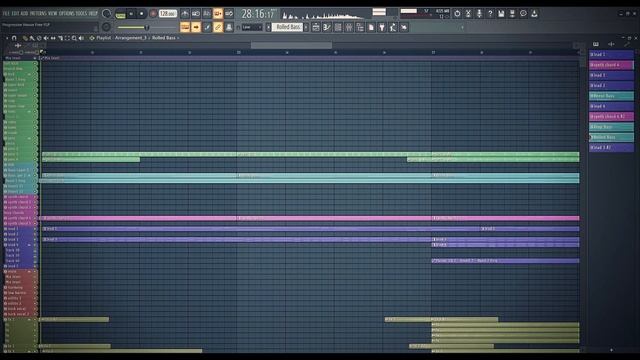Select purple synth chord 4 pattern in picker
Screen dimensions: 640x360
point(611,65)
